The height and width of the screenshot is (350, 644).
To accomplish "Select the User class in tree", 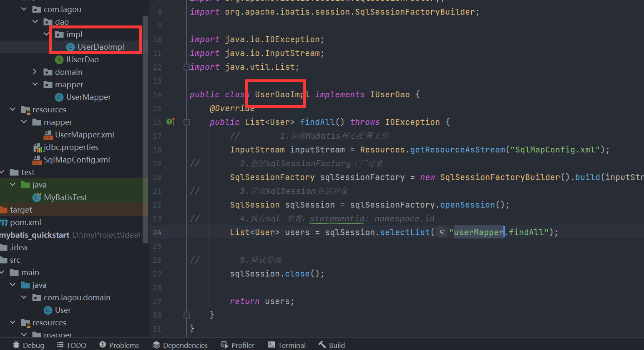I will click(63, 310).
